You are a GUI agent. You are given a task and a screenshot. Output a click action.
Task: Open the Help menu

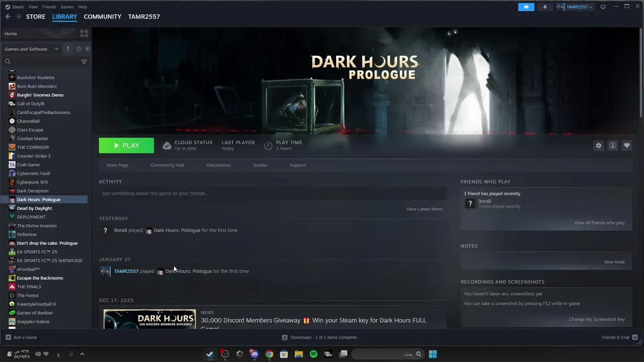[83, 7]
